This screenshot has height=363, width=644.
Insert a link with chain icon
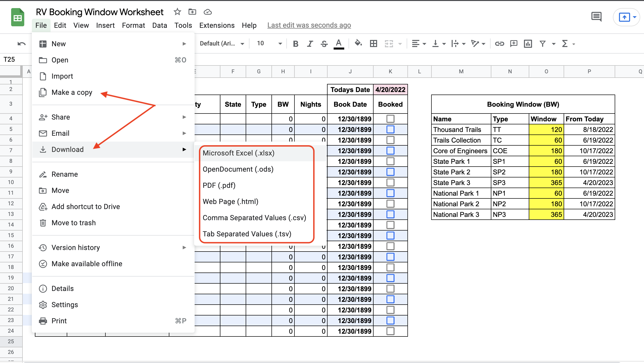[499, 44]
